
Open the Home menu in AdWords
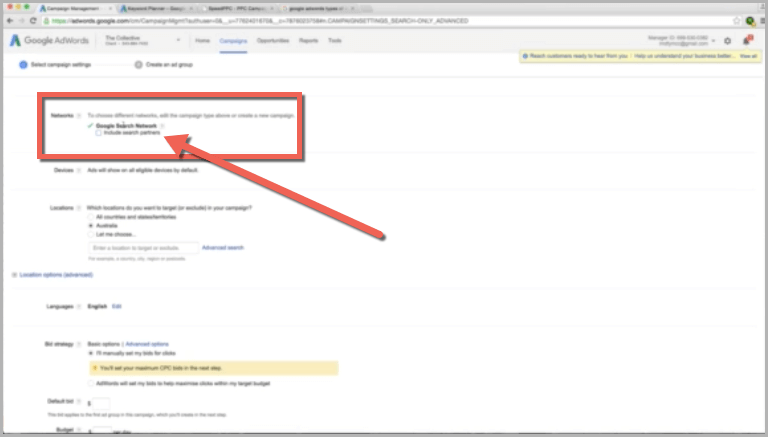coord(202,41)
